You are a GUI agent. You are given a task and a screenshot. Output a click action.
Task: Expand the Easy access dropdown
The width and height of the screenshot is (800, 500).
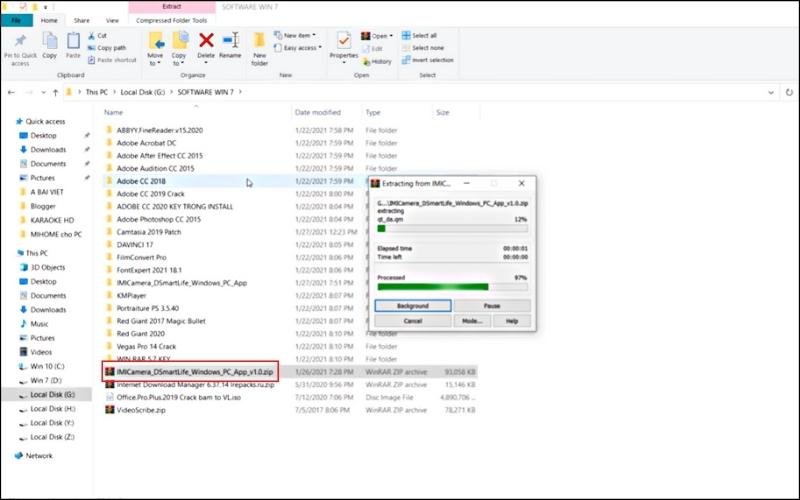point(301,48)
